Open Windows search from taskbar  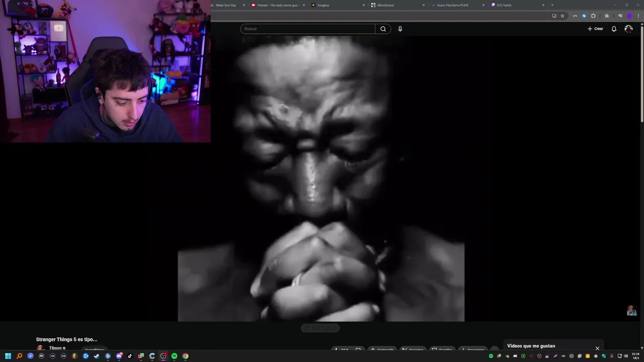pos(19,356)
